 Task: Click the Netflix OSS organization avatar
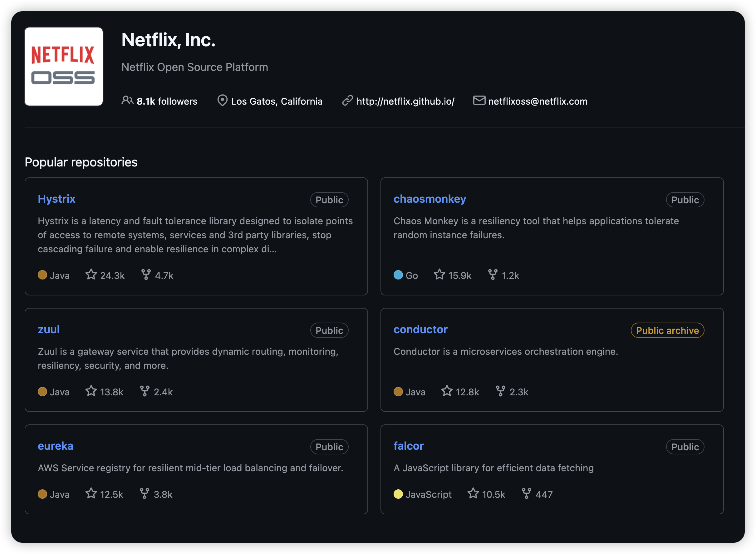coord(64,67)
